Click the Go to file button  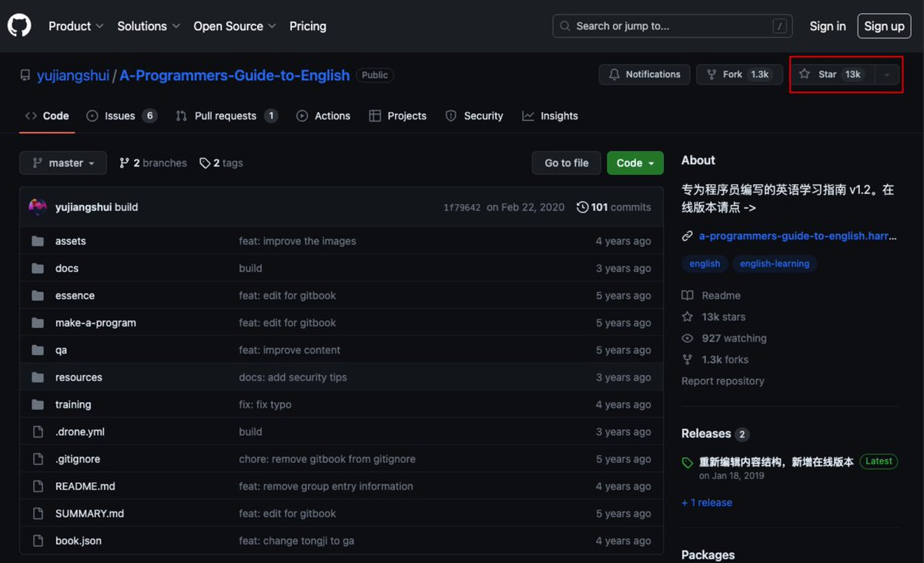[x=567, y=163]
